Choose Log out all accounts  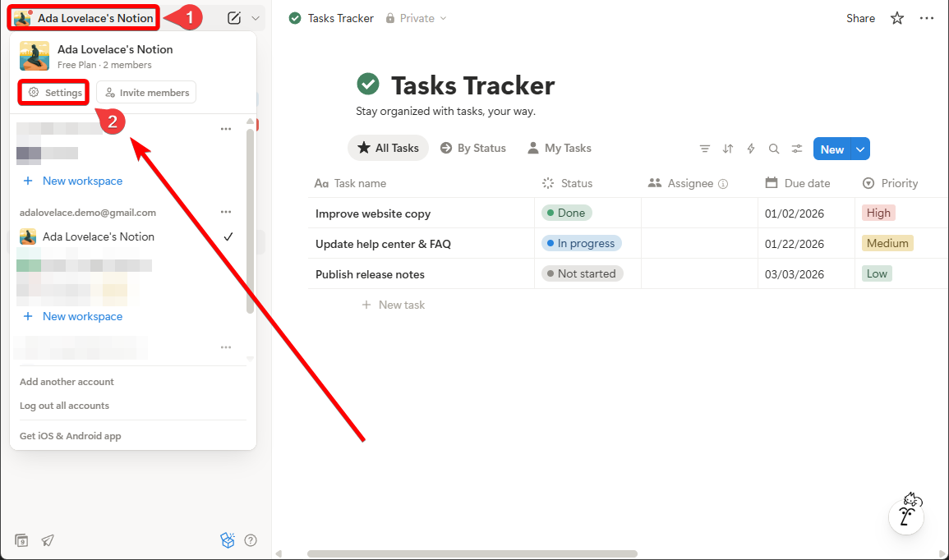pos(64,406)
